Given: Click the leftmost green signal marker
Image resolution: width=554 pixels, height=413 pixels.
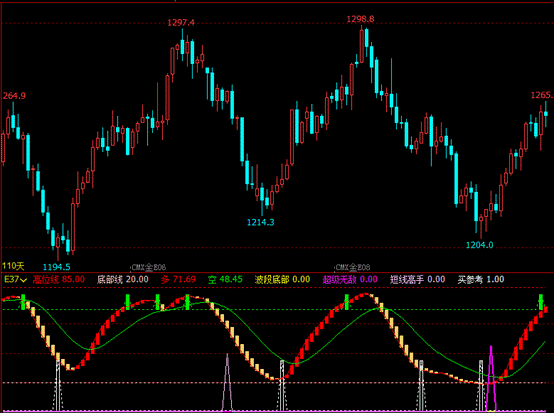Looking at the screenshot, I should pyautogui.click(x=23, y=302).
